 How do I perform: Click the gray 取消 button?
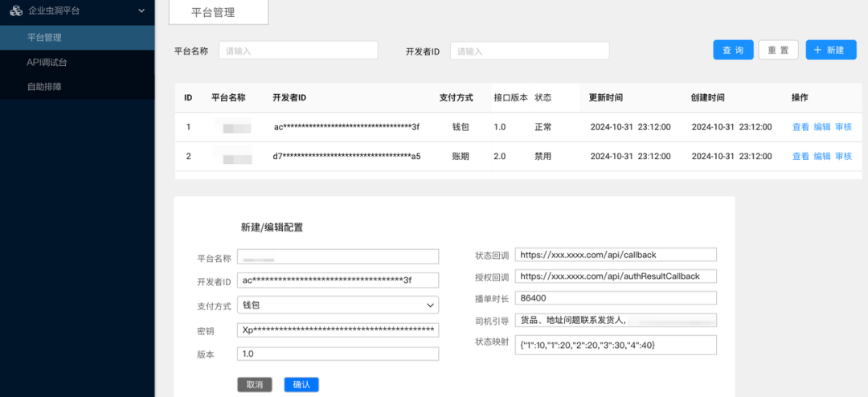coord(255,385)
